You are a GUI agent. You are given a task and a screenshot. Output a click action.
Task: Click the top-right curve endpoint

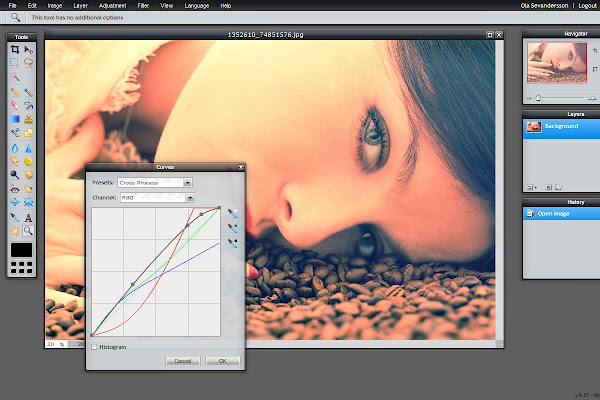(219, 208)
